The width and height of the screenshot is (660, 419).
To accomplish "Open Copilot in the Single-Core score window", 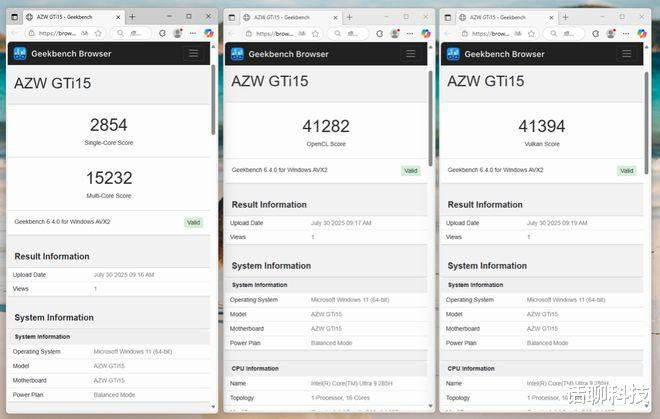I will 208,33.
